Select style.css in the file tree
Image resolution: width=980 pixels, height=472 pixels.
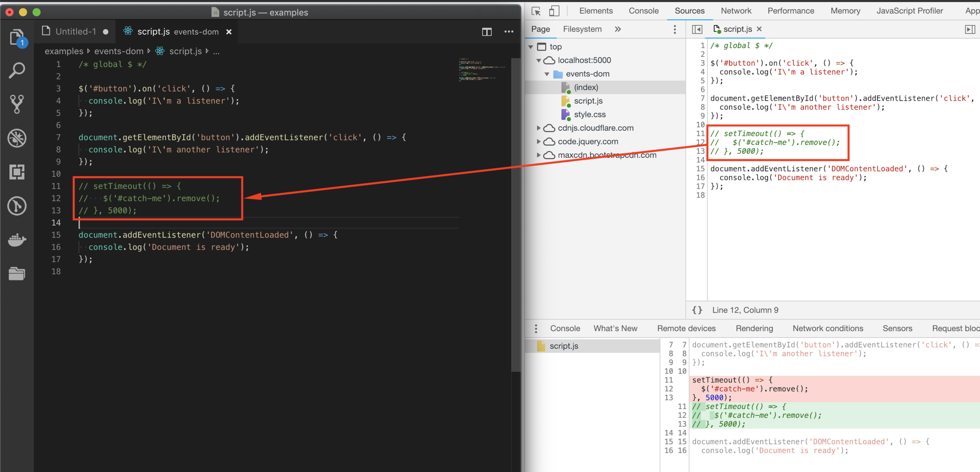tap(589, 114)
